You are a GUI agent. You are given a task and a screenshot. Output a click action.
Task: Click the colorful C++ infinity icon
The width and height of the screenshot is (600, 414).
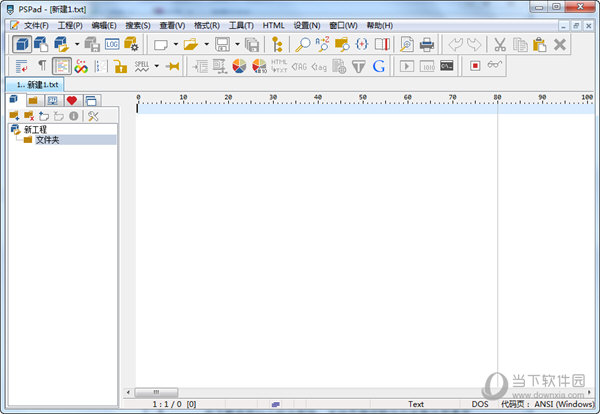coord(81,66)
